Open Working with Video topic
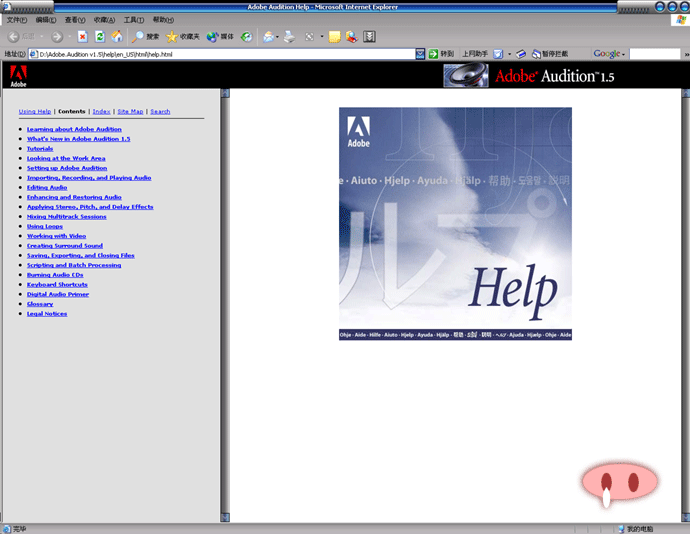 56,236
